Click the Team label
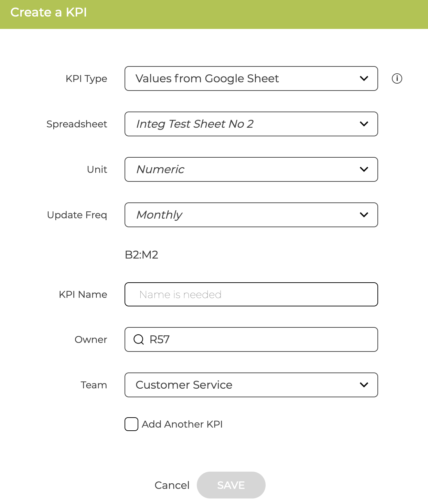Viewport: 428px width, 504px height. pyautogui.click(x=94, y=385)
